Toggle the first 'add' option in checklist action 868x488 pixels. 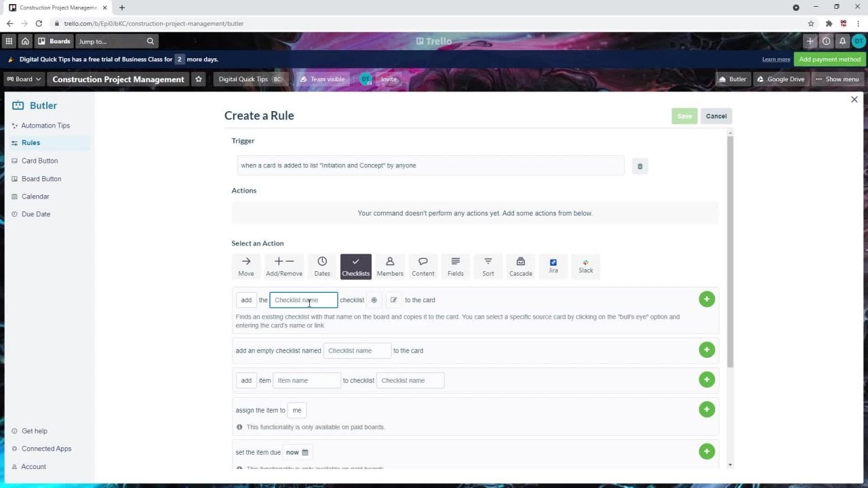click(246, 300)
